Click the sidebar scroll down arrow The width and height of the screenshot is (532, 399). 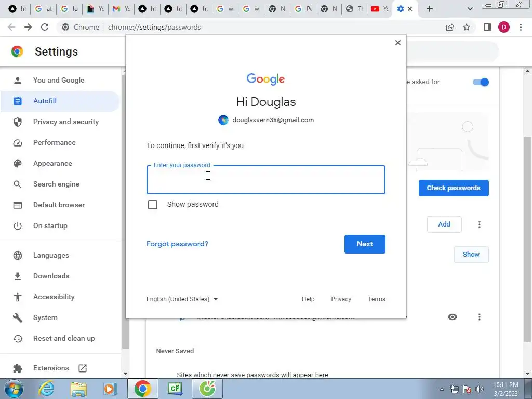pos(125,374)
